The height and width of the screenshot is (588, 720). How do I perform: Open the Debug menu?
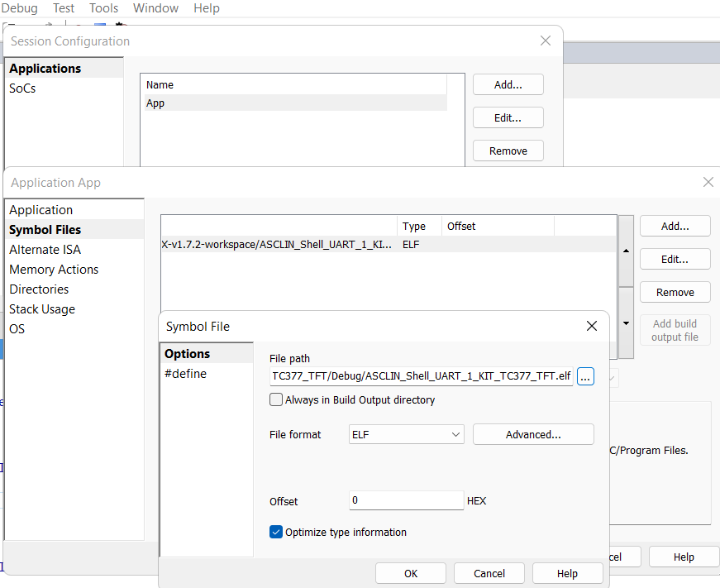coord(20,8)
